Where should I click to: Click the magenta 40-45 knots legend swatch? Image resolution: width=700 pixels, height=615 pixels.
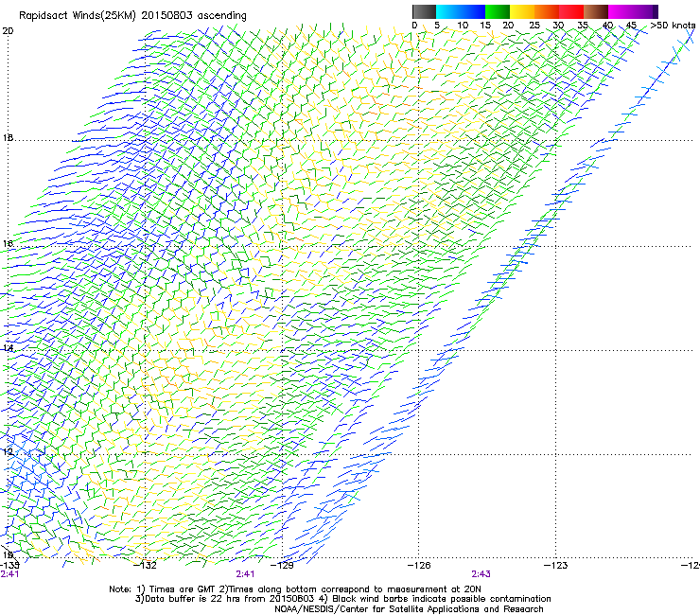click(621, 11)
